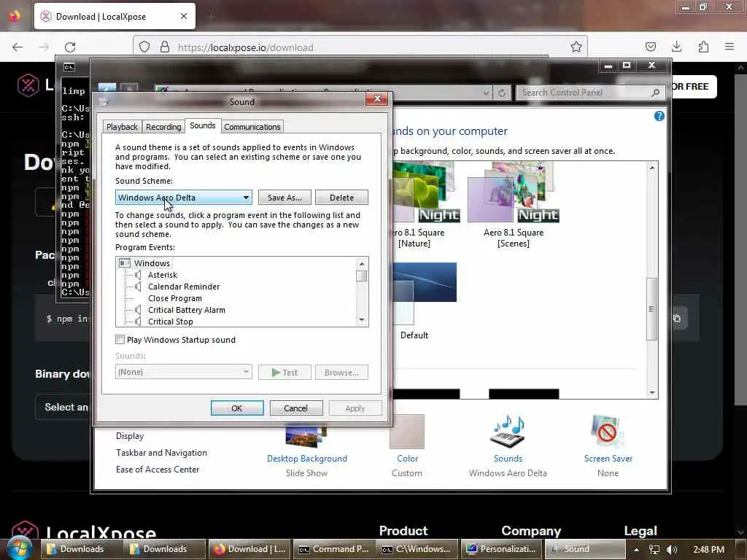
Task: Click the Control Panel help question icon
Action: tap(659, 116)
